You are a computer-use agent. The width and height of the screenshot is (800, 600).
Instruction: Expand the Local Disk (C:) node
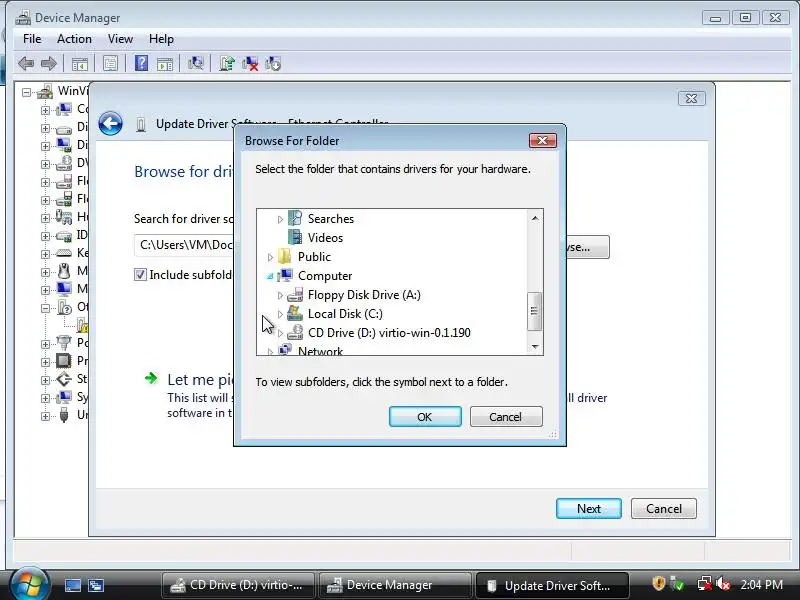point(280,314)
